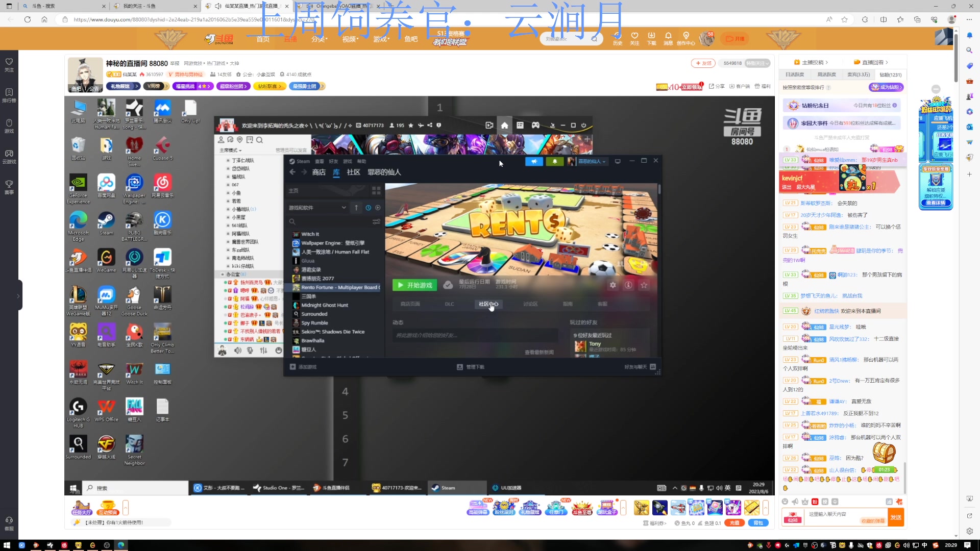The width and height of the screenshot is (980, 551).
Task: Open 客服 support at sidebar bottom
Action: (9, 523)
